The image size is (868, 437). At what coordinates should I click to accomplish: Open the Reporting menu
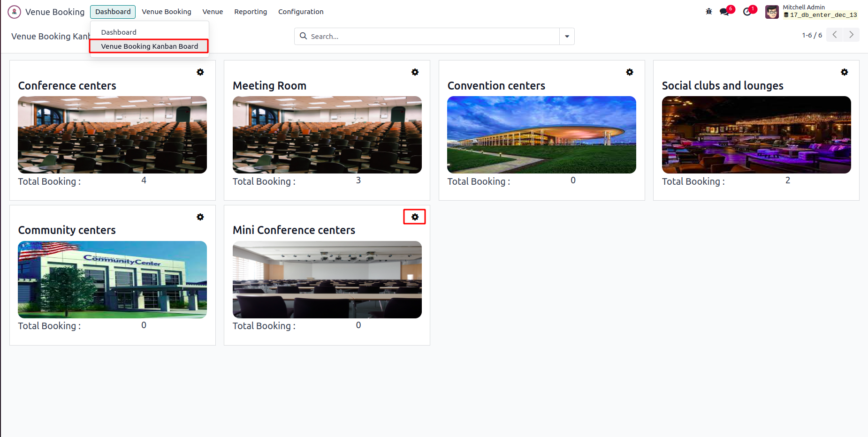(x=251, y=12)
